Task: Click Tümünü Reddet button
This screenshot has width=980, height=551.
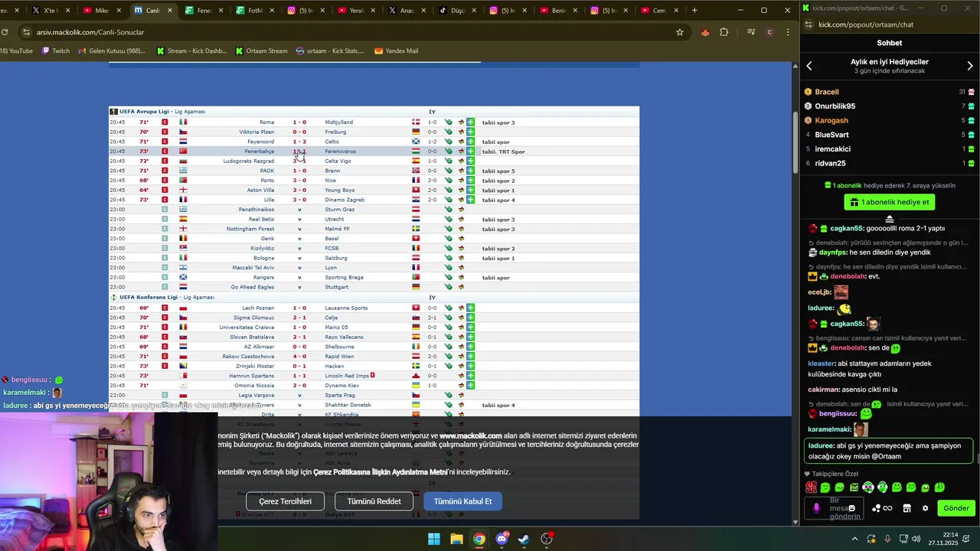Action: point(374,501)
